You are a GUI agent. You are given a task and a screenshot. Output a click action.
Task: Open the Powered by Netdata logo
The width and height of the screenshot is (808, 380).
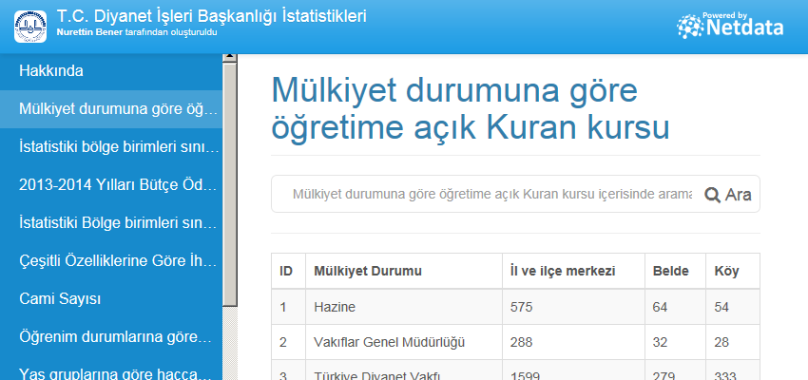pos(730,26)
